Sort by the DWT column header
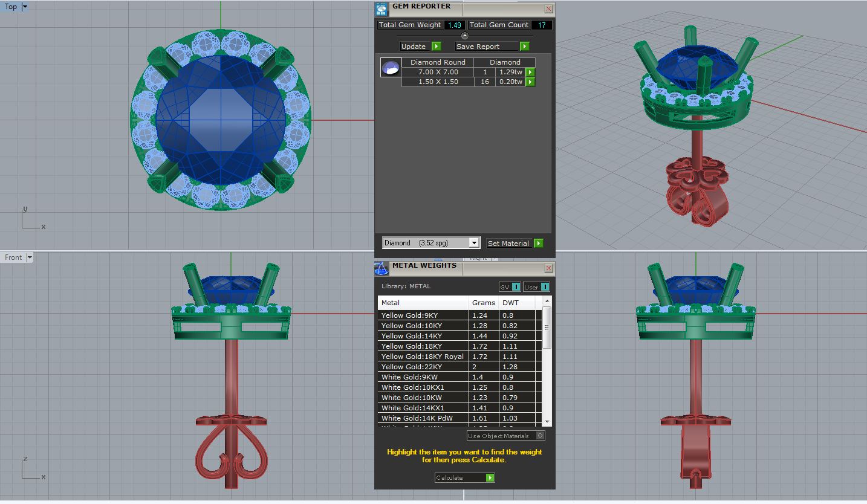The width and height of the screenshot is (867, 504). tap(517, 303)
